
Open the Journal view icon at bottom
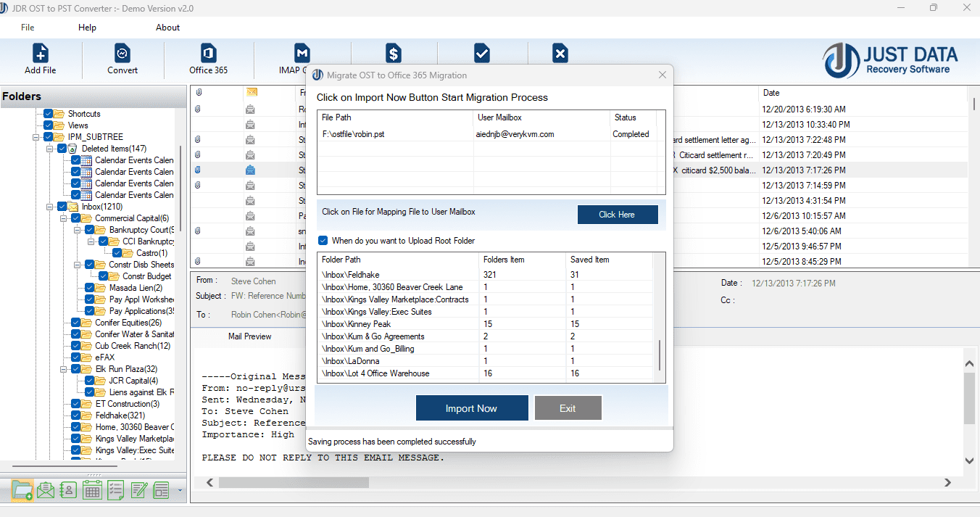(x=139, y=490)
